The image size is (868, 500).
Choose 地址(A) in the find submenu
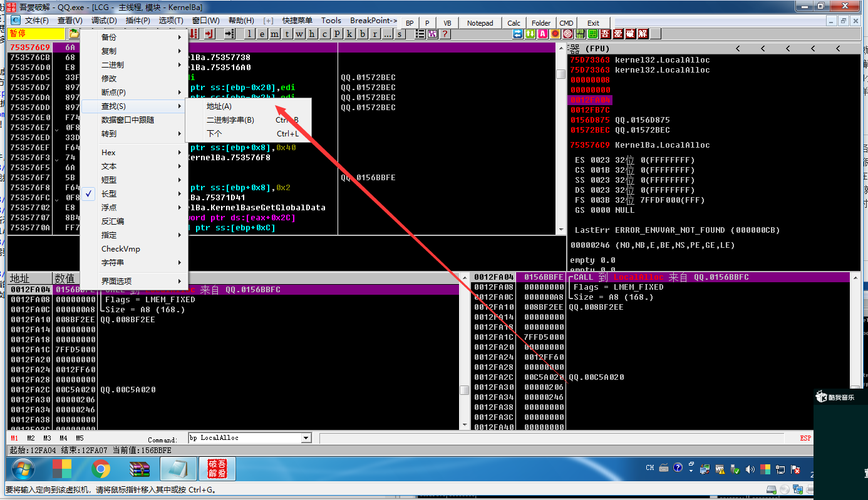tap(248, 106)
